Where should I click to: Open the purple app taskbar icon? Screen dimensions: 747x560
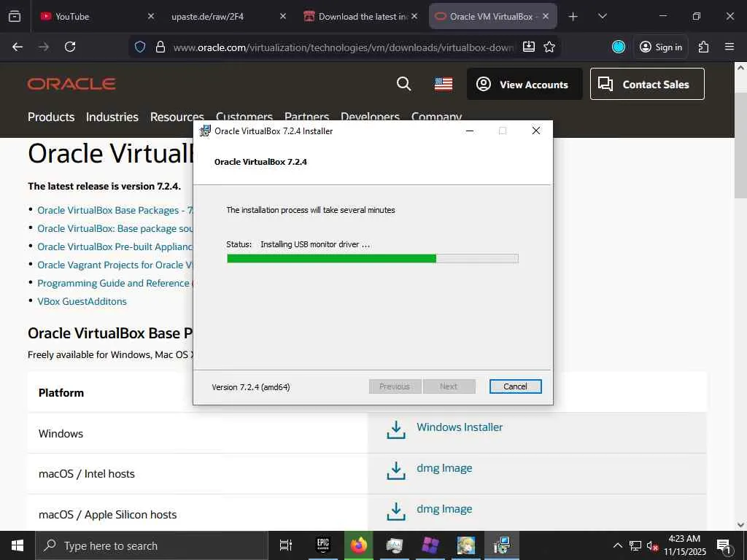click(430, 545)
